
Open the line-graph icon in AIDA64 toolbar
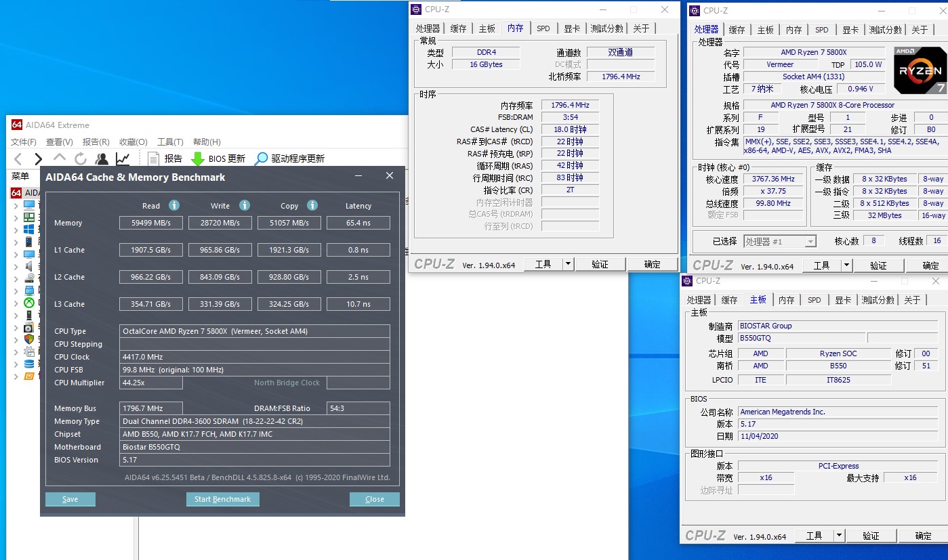coord(123,158)
